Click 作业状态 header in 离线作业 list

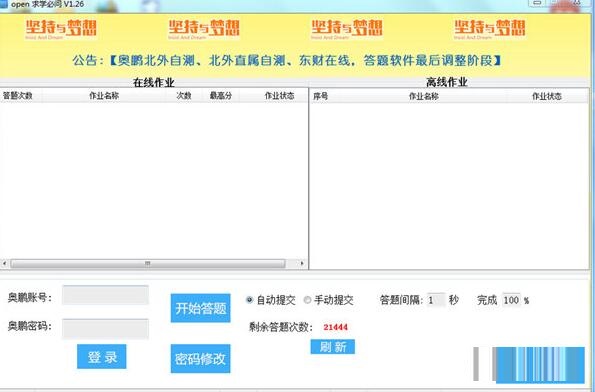(547, 96)
